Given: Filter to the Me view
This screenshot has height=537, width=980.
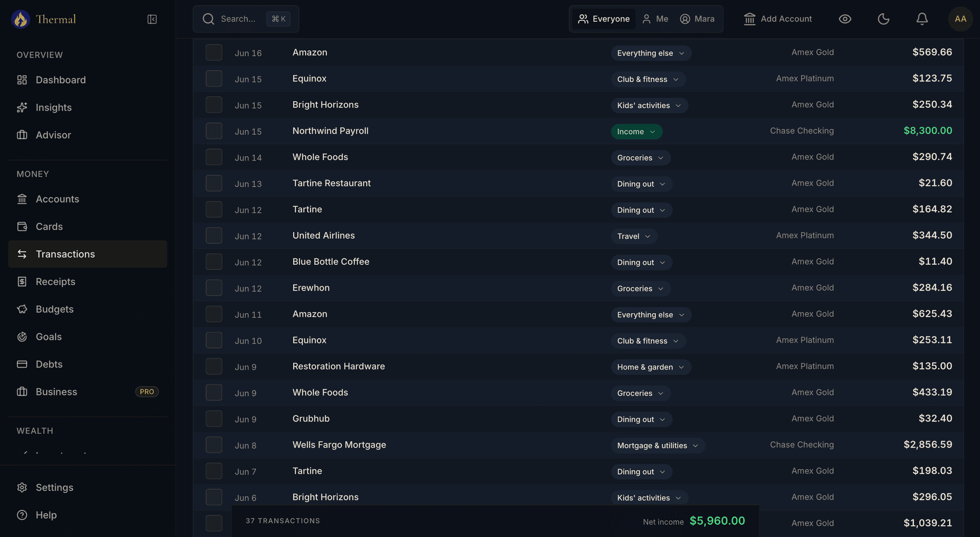Looking at the screenshot, I should coord(655,19).
